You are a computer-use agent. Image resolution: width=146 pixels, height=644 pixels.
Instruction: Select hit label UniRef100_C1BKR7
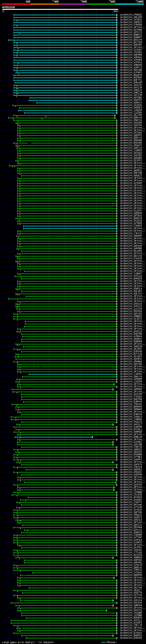(x=131, y=273)
